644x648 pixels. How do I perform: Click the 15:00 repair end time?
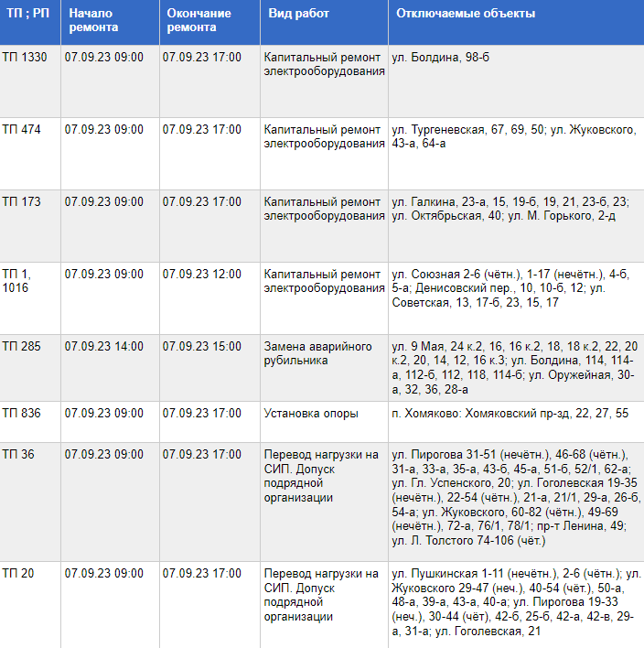tap(202, 347)
